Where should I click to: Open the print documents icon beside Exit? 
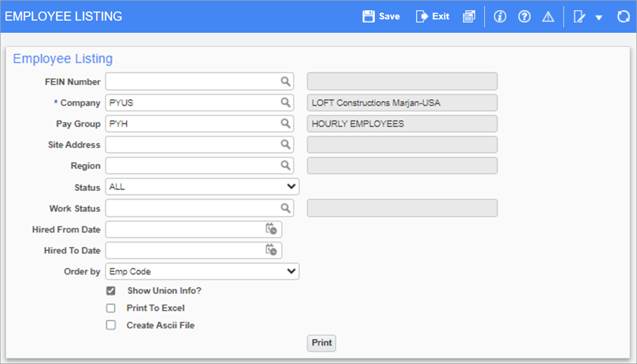tap(469, 17)
